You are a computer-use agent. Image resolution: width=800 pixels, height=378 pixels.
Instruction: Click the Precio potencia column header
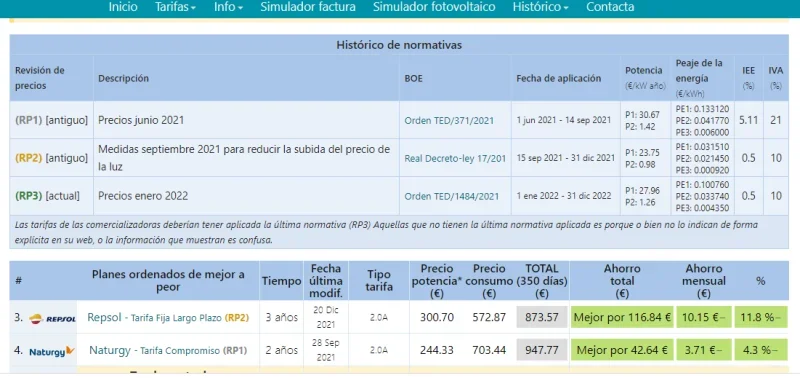pos(437,281)
